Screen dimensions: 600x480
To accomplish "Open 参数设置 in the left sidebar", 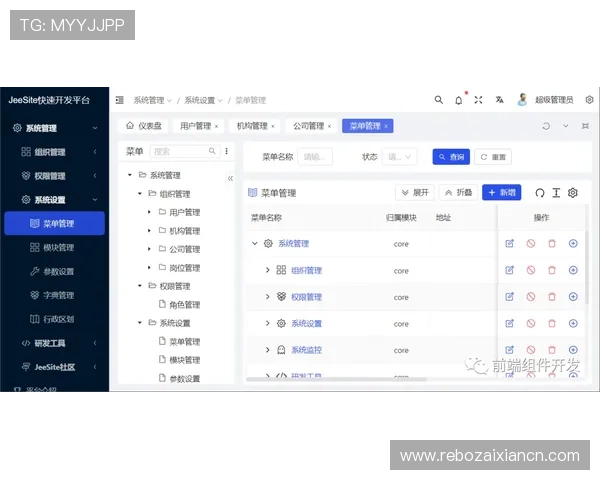I will (x=54, y=271).
